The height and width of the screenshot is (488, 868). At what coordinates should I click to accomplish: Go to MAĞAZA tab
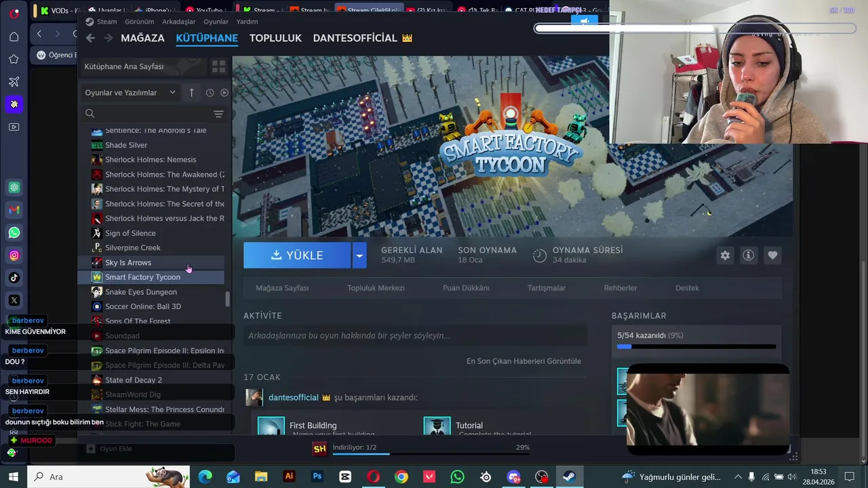[x=142, y=38]
